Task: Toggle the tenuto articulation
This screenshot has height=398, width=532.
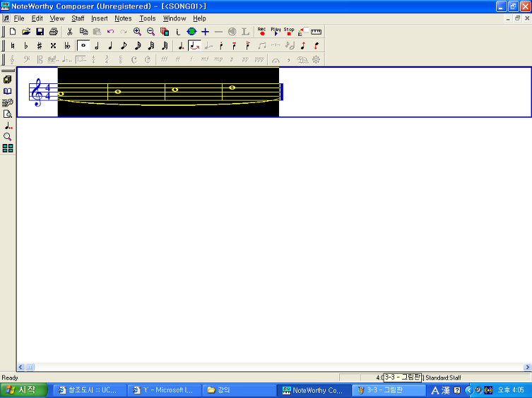Action: [x=235, y=45]
